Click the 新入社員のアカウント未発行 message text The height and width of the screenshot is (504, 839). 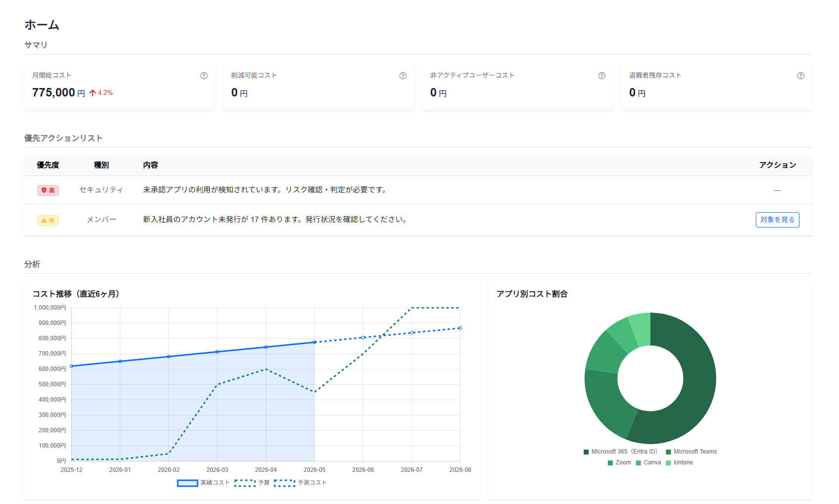[x=275, y=220]
